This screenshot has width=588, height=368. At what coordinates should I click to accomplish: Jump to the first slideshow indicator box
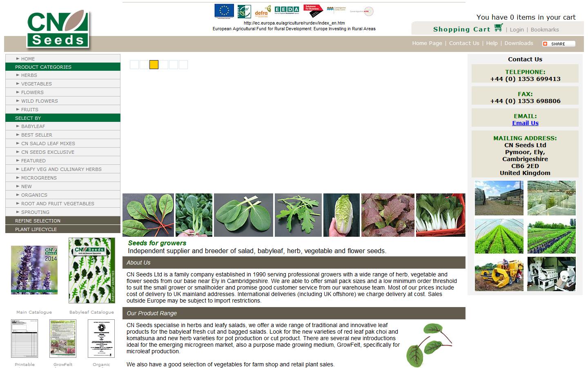[134, 65]
